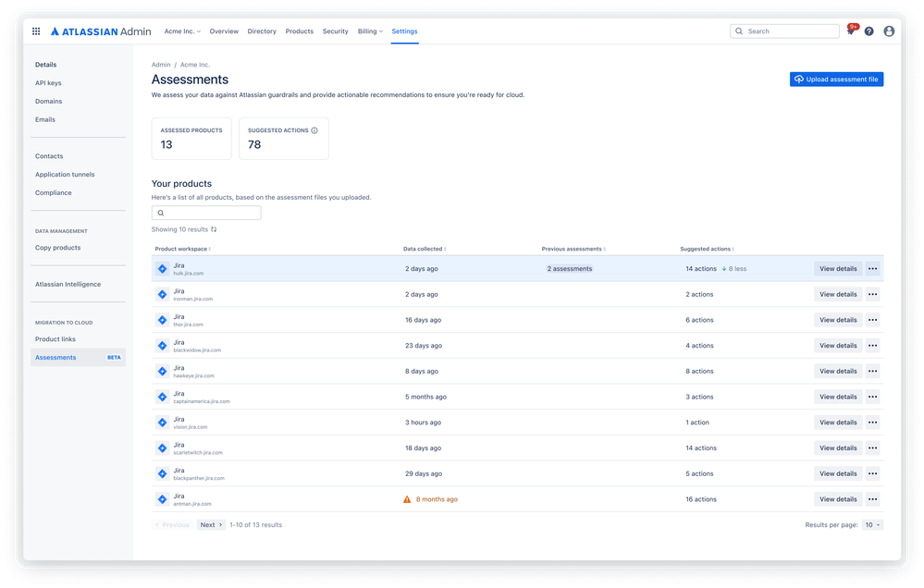The height and width of the screenshot is (588, 924).
Task: Click warning triangle beside 8 months ago
Action: pyautogui.click(x=407, y=499)
